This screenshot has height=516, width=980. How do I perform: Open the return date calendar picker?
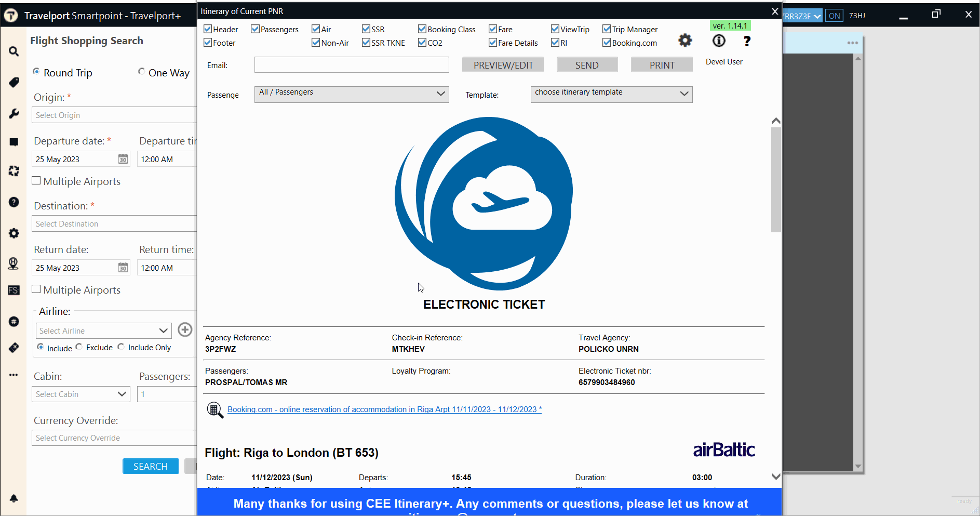click(x=123, y=268)
